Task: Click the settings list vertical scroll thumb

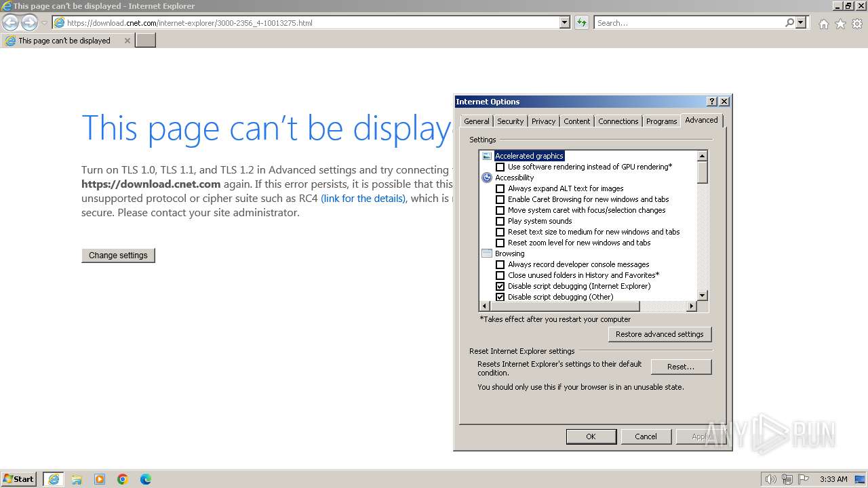Action: click(703, 172)
